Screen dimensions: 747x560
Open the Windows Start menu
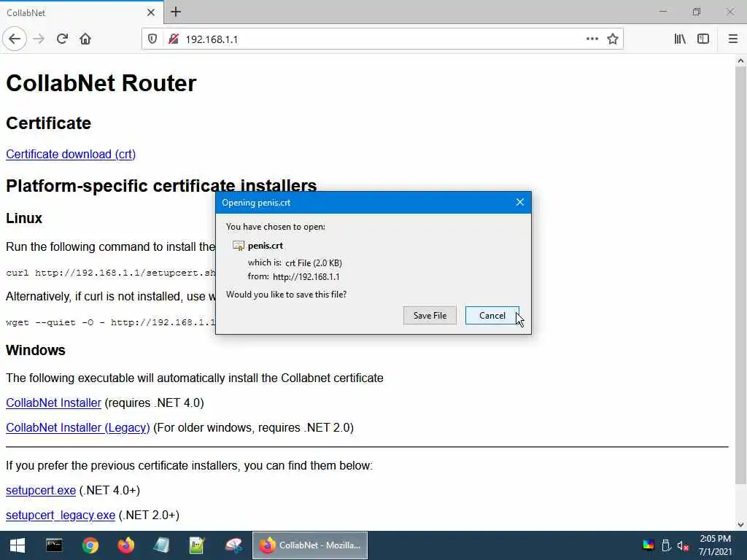click(18, 545)
